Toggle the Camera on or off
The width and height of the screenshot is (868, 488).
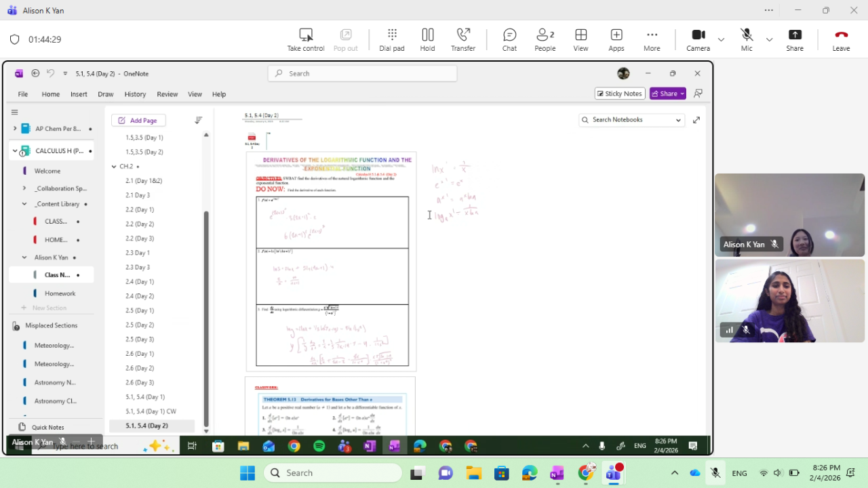pos(698,39)
